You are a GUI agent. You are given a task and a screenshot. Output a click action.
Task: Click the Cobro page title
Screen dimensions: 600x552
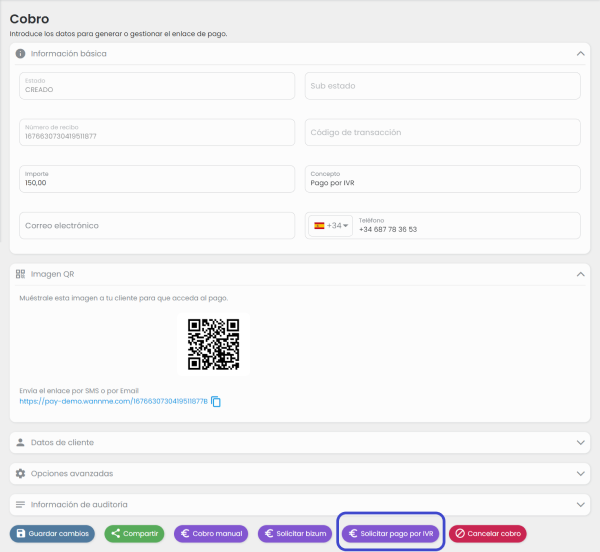click(29, 19)
